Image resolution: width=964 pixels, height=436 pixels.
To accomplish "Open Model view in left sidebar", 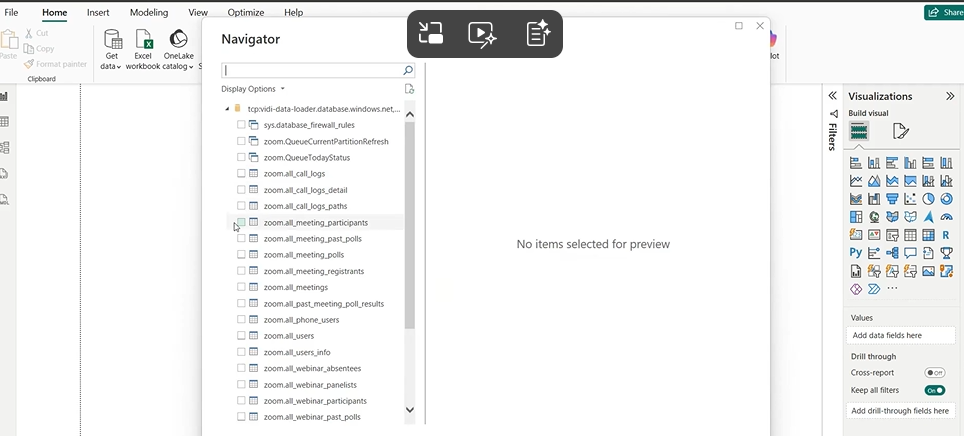I will [x=5, y=148].
